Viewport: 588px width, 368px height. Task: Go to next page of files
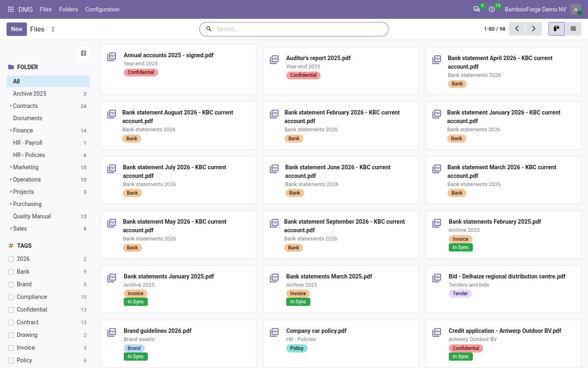pyautogui.click(x=533, y=29)
